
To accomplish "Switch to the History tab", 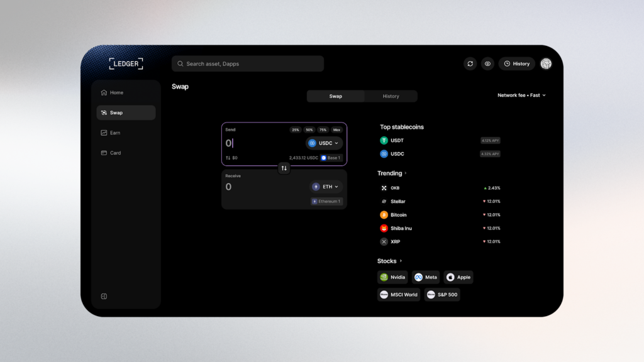I will tap(391, 96).
